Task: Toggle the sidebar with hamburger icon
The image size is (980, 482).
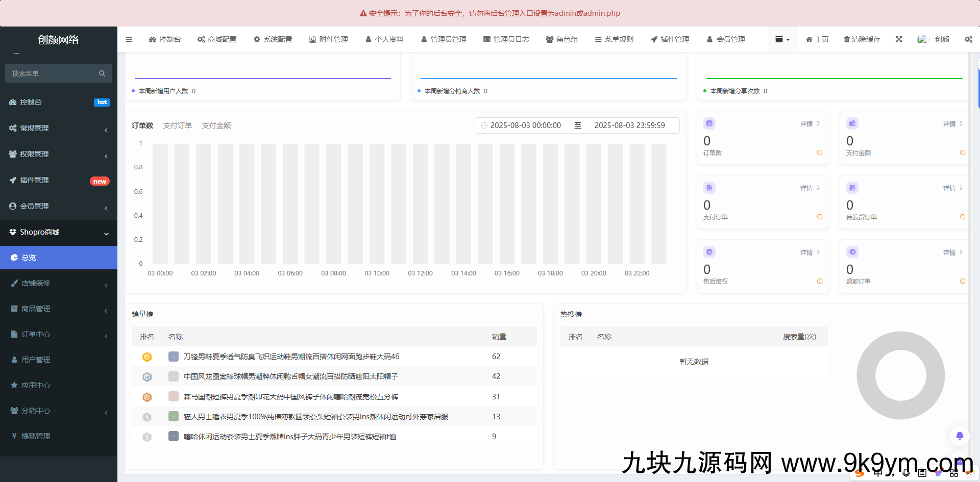Action: tap(129, 39)
